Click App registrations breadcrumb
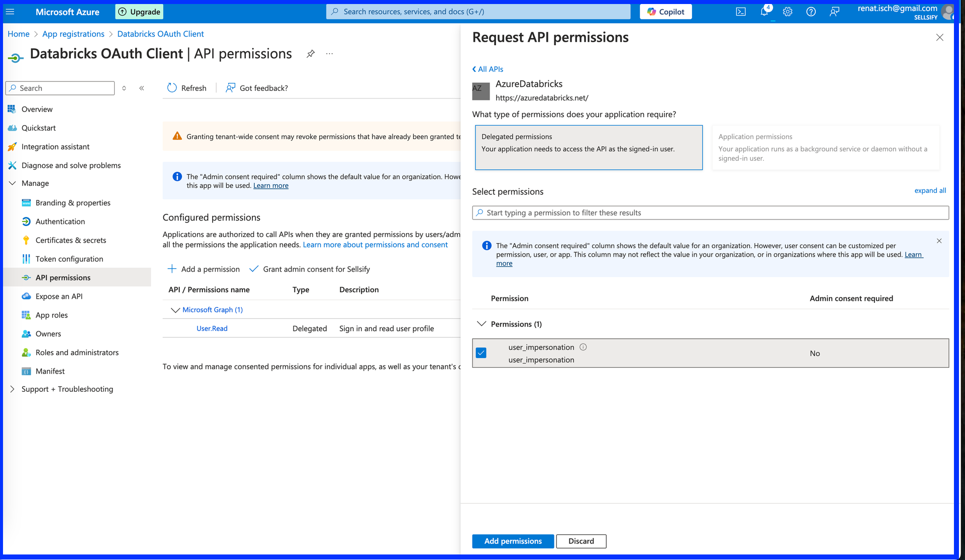This screenshot has width=965, height=560. click(x=73, y=34)
